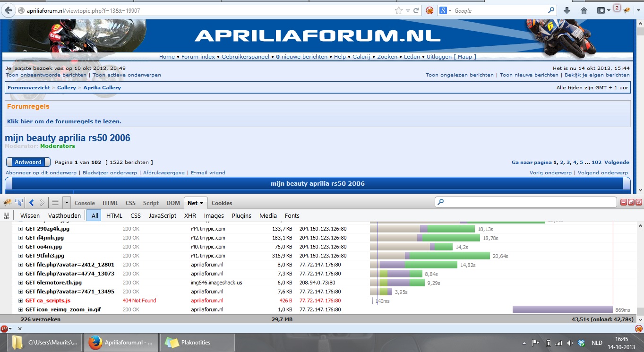Go to the Firefox home page icon

[x=584, y=10]
